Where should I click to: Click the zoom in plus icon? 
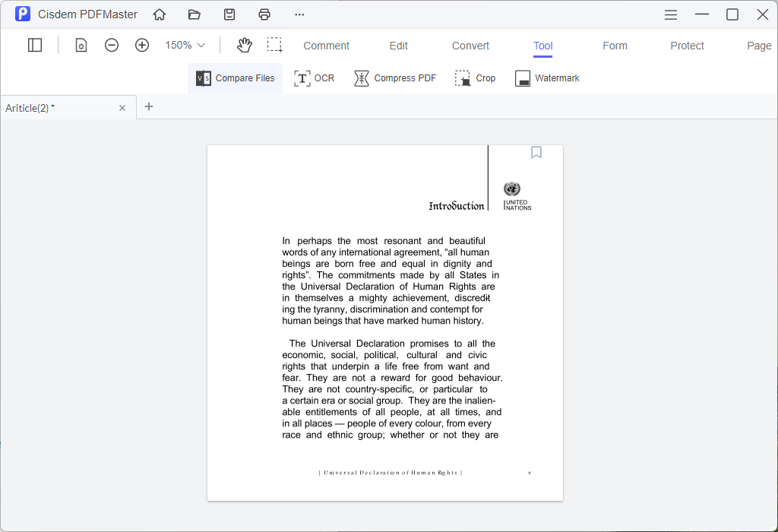pyautogui.click(x=142, y=46)
